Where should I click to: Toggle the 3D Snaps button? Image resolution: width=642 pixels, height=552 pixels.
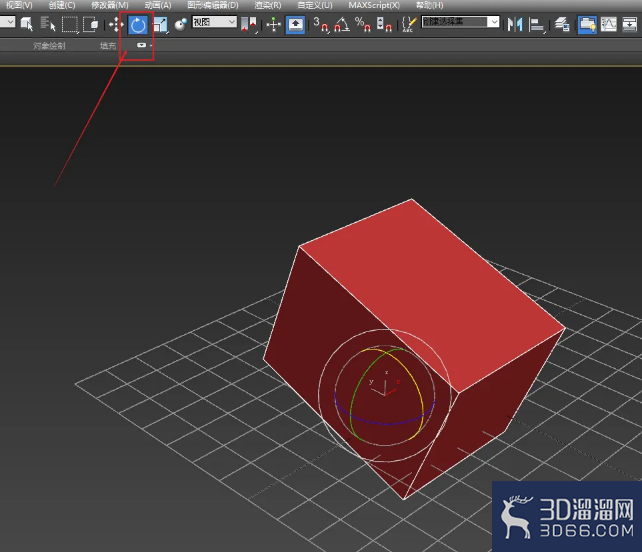[x=321, y=24]
